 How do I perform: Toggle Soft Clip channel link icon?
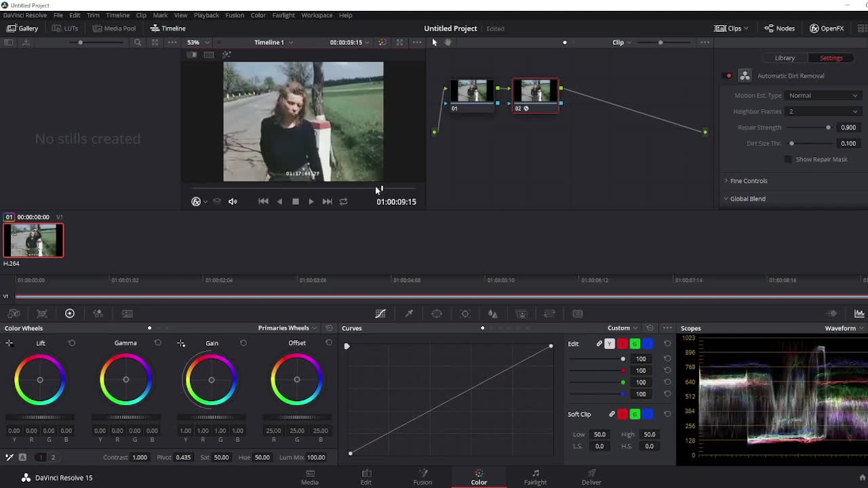(612, 414)
